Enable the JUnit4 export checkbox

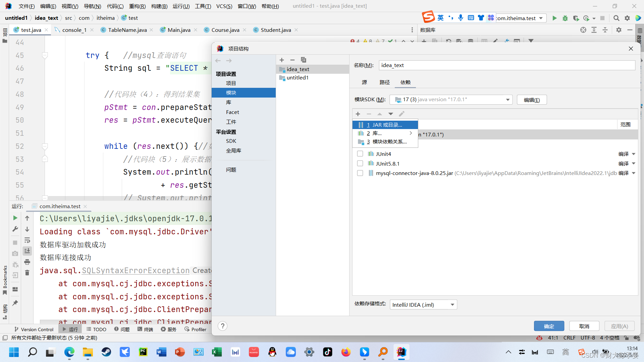click(x=360, y=154)
